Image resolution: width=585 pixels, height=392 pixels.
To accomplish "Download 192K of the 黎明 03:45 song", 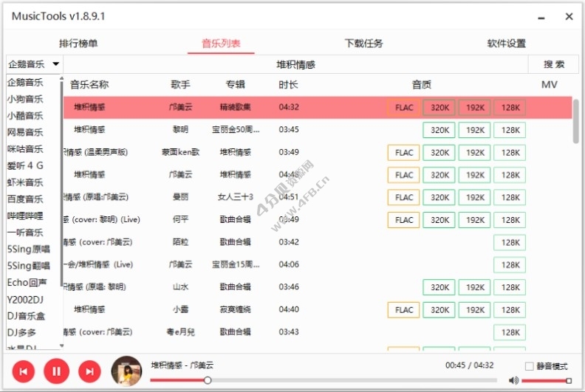I will click(x=474, y=130).
